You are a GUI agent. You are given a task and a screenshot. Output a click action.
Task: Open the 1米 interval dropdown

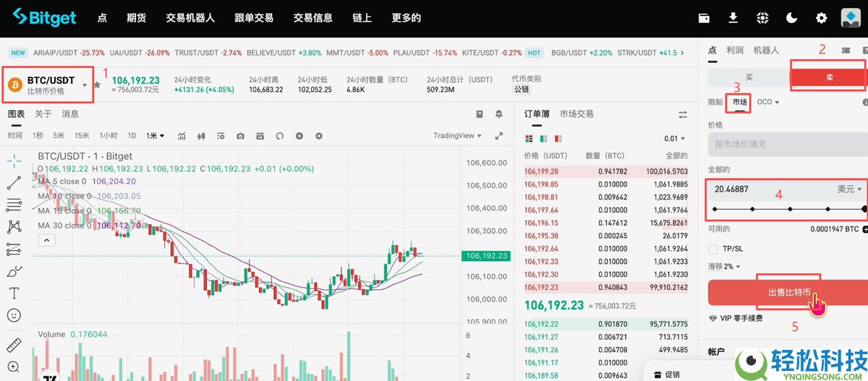155,136
